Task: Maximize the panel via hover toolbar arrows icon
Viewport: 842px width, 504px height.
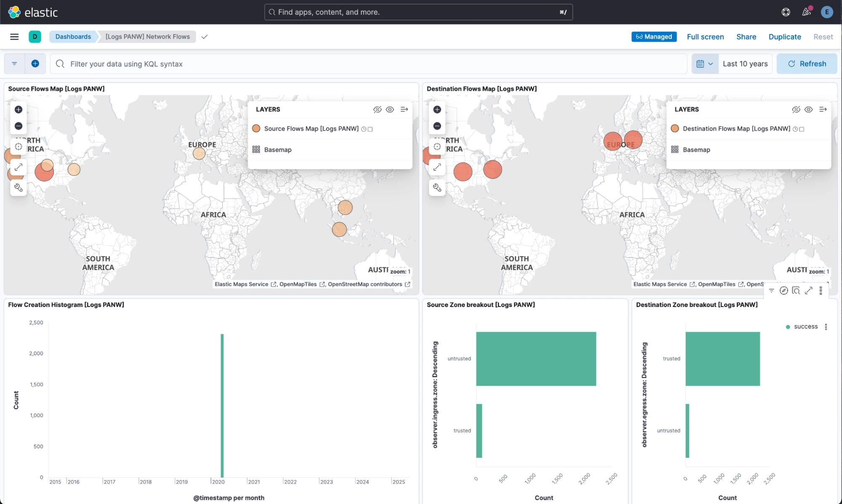Action: point(808,291)
